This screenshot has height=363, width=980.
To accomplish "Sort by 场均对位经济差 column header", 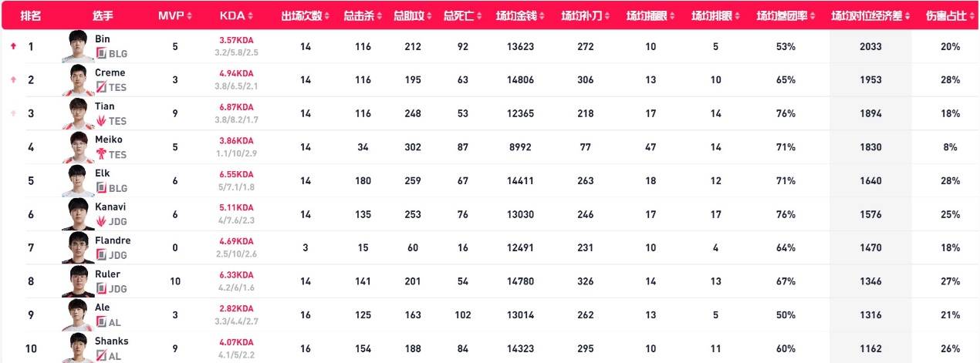I will coord(870,15).
